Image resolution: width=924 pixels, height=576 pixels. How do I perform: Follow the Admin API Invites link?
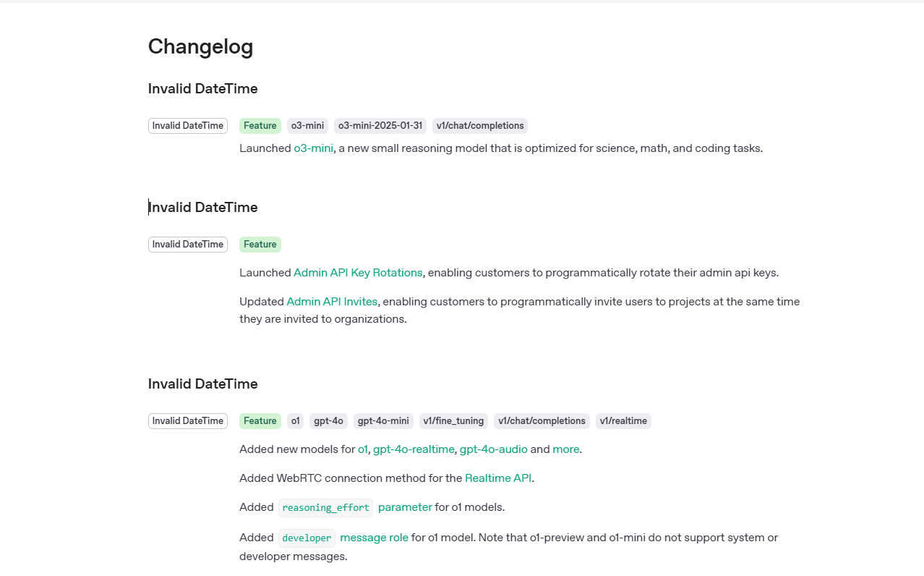332,302
